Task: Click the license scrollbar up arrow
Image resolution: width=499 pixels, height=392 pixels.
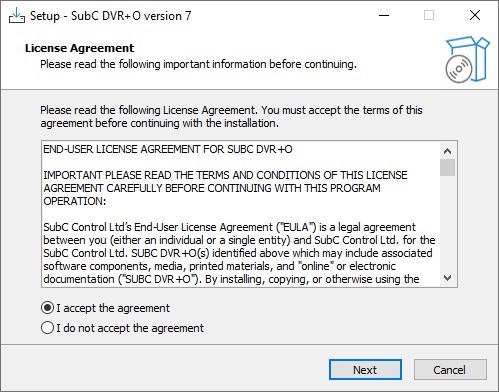Action: pos(447,151)
